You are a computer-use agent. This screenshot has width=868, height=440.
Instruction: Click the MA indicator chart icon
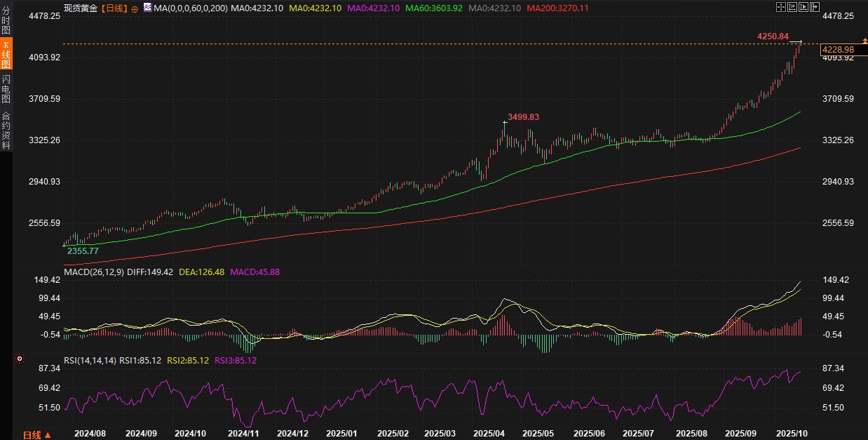click(x=147, y=8)
